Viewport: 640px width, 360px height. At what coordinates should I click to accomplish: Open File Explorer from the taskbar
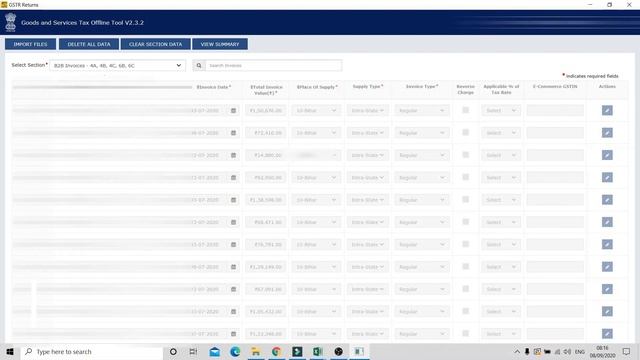coord(256,351)
